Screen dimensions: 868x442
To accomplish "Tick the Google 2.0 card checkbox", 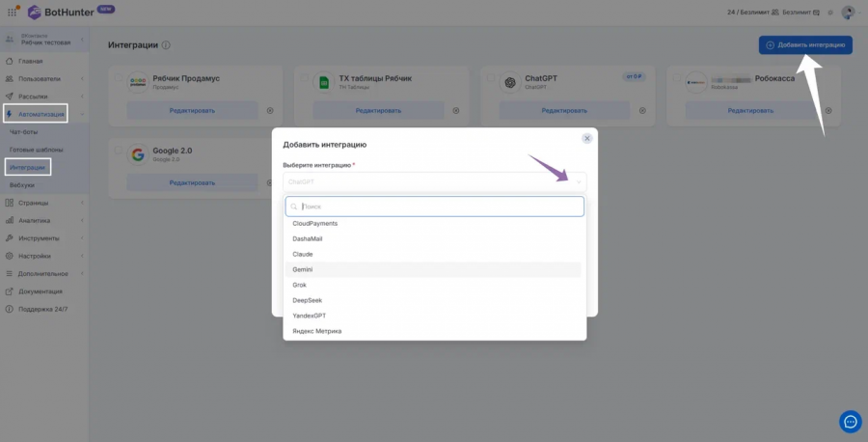I will pos(119,150).
